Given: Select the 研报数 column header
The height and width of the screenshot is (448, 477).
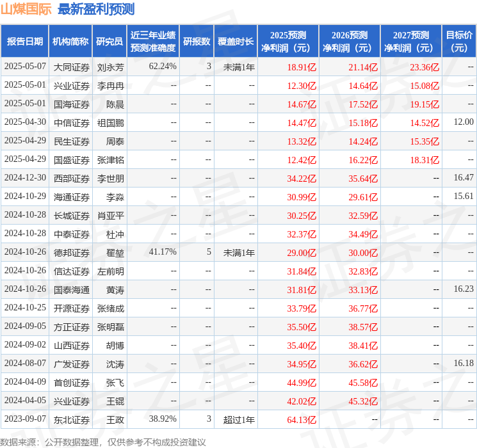Looking at the screenshot, I should click(197, 42).
